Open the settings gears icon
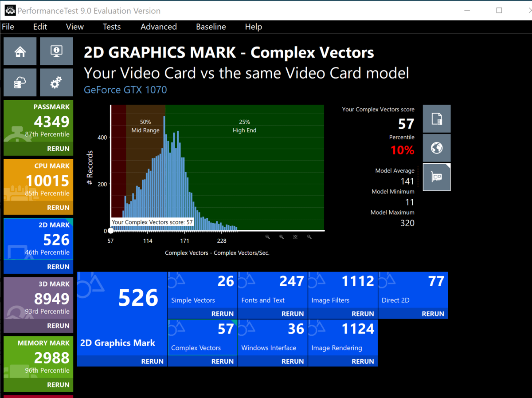 pos(56,82)
